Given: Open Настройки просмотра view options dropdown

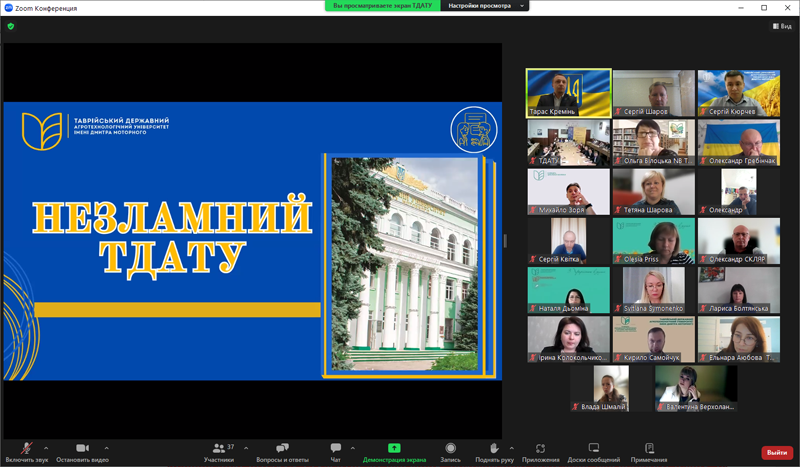Looking at the screenshot, I should (485, 6).
